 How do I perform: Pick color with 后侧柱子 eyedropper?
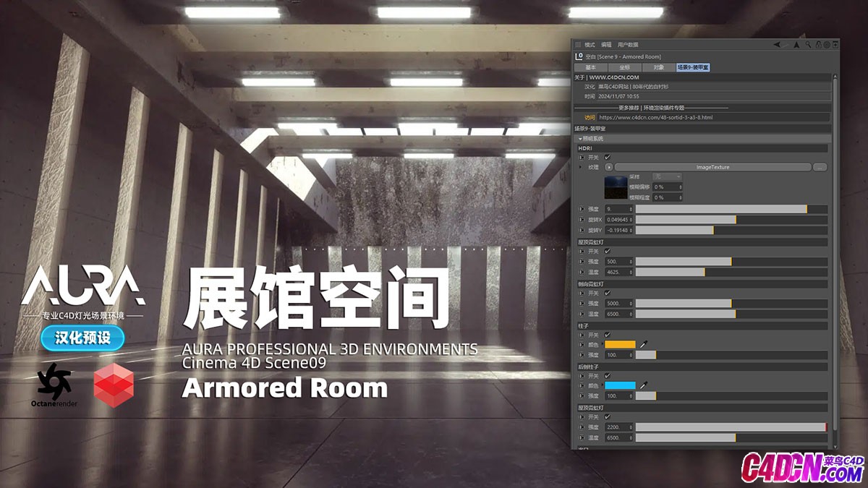click(643, 385)
